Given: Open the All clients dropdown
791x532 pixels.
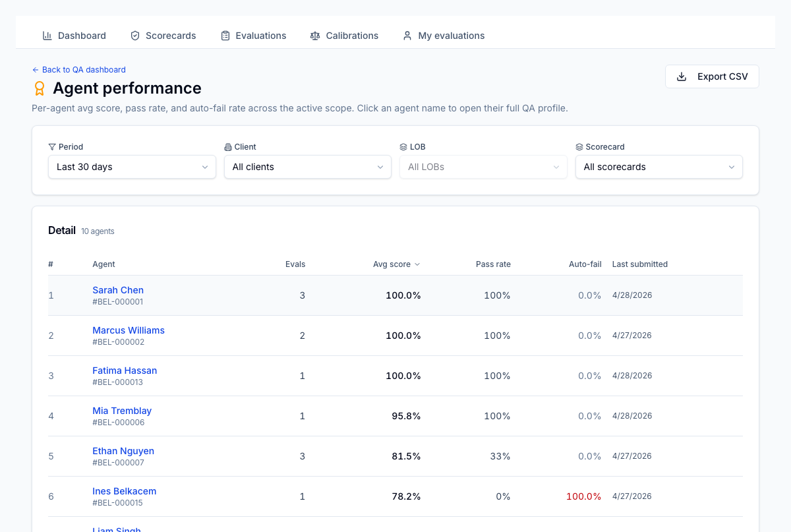Looking at the screenshot, I should pos(308,167).
